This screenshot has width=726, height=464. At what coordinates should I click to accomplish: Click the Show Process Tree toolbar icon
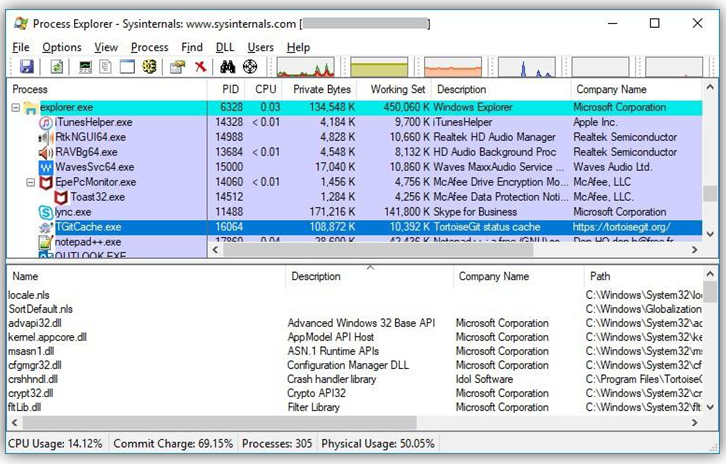[106, 67]
